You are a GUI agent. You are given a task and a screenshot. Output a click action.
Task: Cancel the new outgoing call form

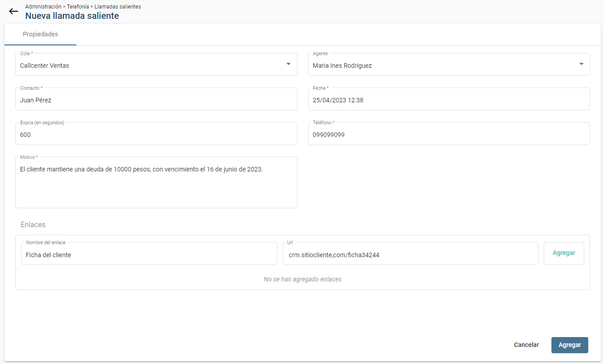click(526, 345)
